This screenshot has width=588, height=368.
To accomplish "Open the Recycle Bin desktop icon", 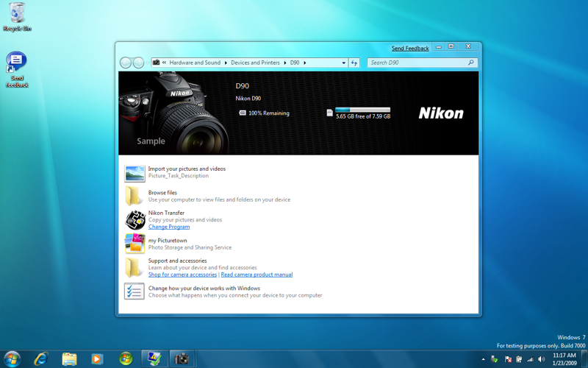I will coord(17,16).
